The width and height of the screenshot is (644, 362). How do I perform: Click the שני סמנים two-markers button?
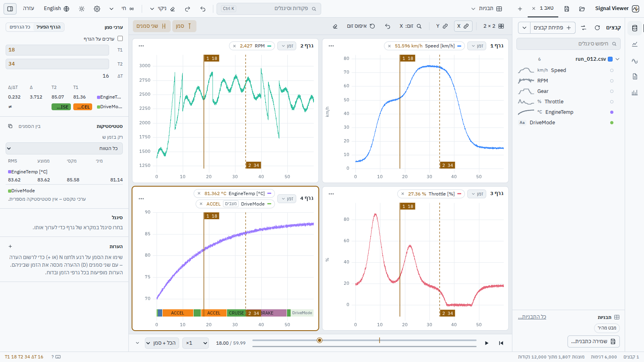point(151,26)
